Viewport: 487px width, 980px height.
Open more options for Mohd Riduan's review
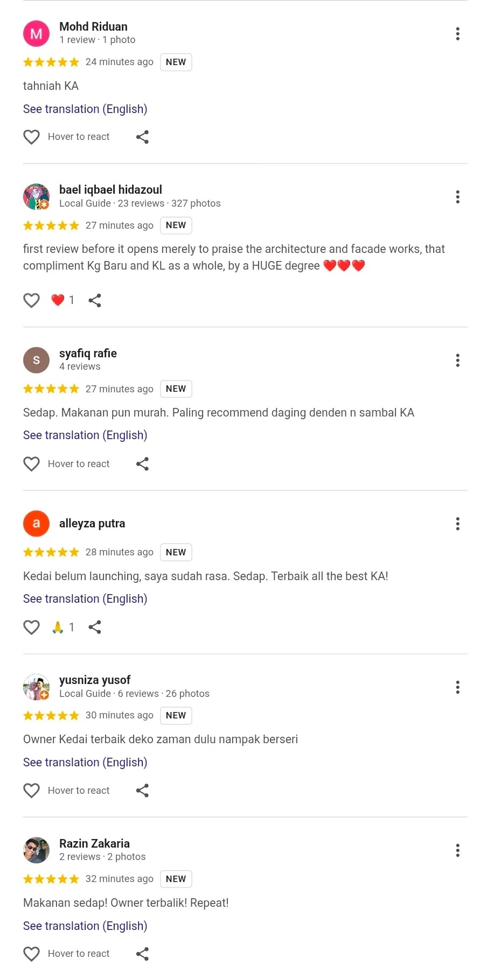tap(457, 34)
